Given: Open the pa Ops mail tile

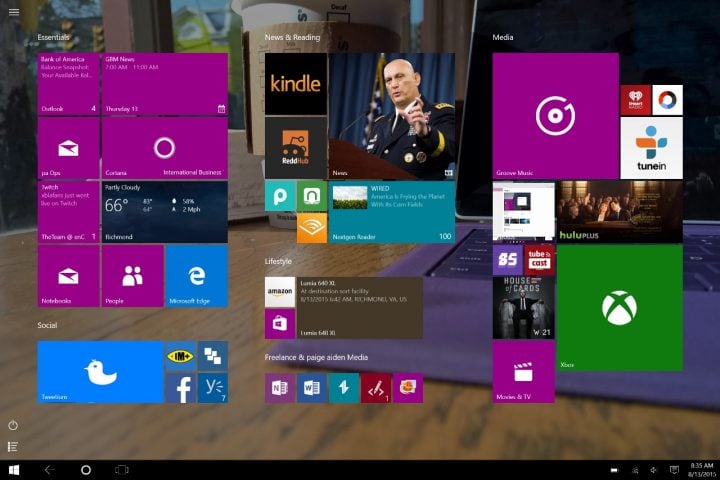Looking at the screenshot, I should pyautogui.click(x=68, y=148).
